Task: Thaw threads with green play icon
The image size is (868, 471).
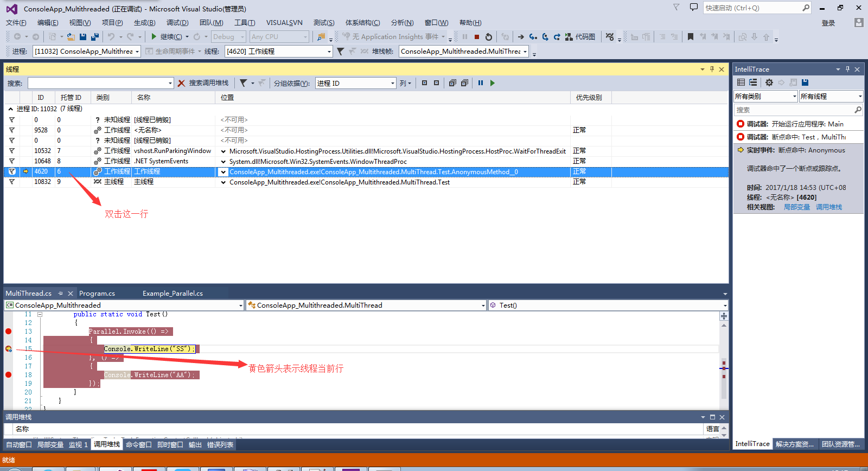Action: pyautogui.click(x=493, y=83)
